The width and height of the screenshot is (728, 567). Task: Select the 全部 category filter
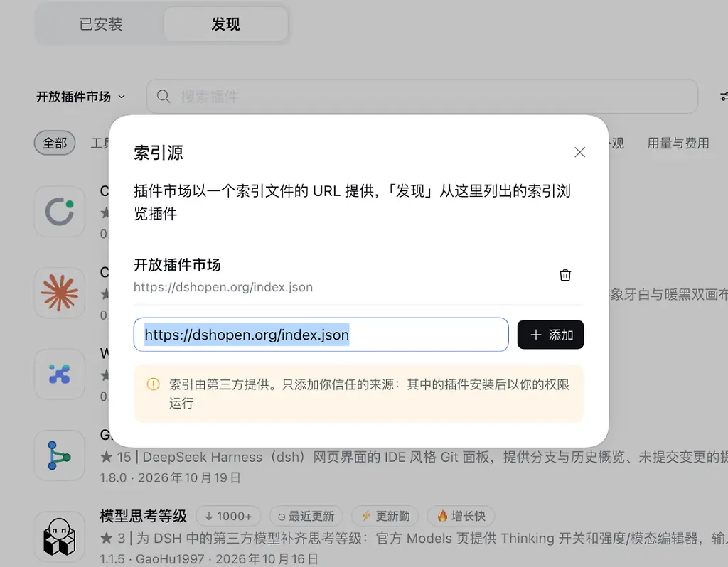pyautogui.click(x=55, y=143)
